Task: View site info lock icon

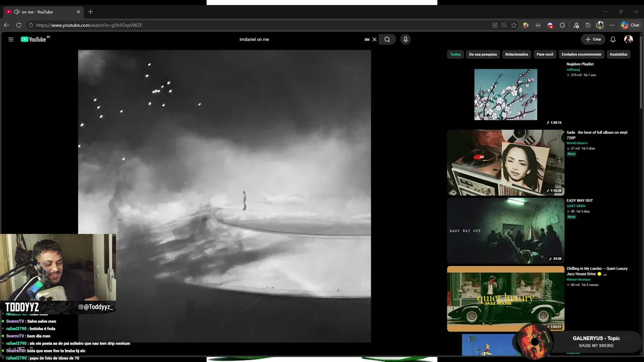Action: pos(31,25)
